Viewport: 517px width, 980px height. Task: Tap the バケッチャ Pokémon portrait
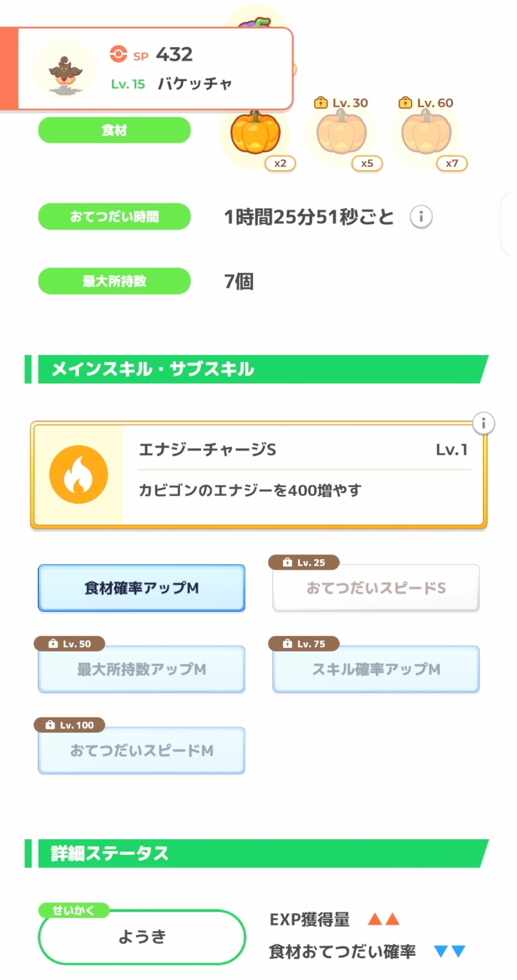(x=65, y=69)
